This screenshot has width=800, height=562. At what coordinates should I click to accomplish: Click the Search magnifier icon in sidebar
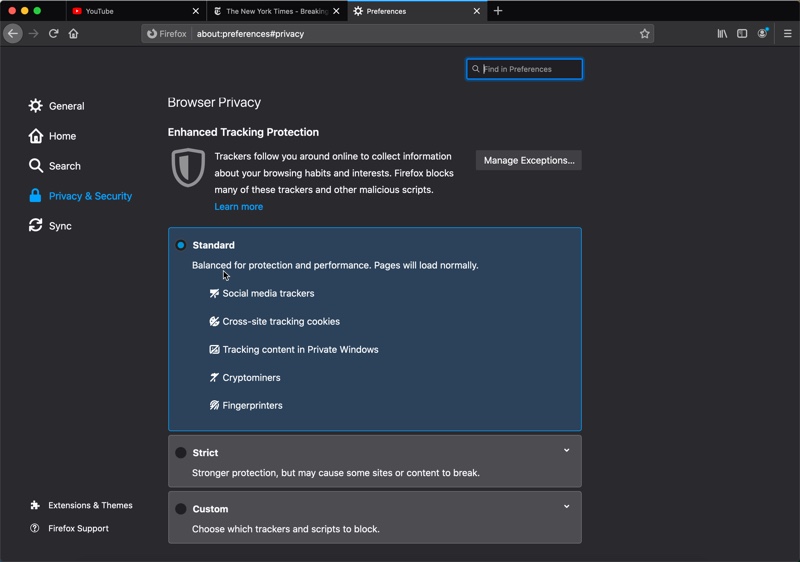[36, 166]
